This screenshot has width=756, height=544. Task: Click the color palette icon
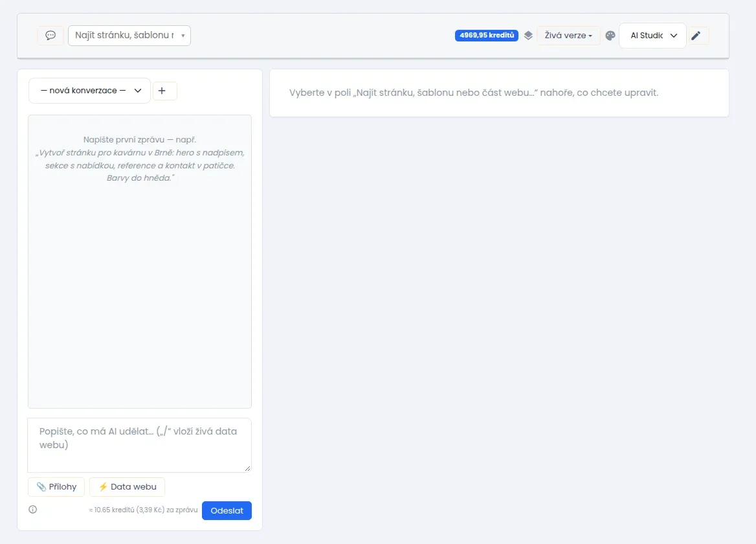pos(610,35)
